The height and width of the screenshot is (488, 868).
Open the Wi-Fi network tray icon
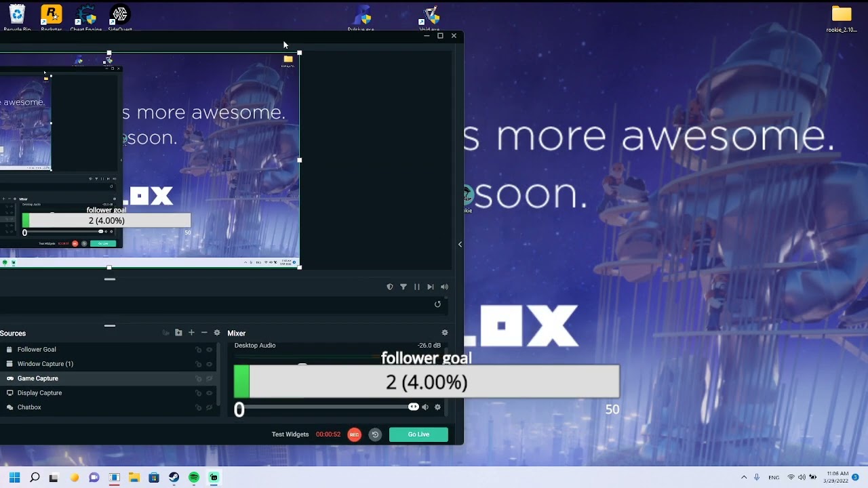click(x=791, y=477)
